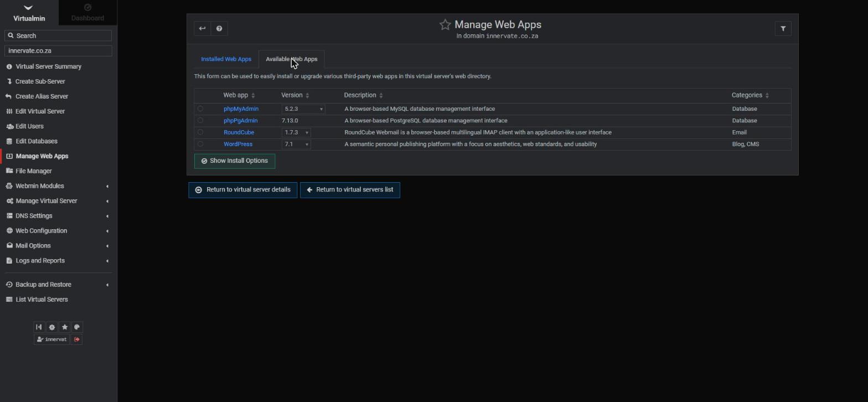Switch to Installed Web Apps tab
Screen dimensions: 868x402
point(226,59)
